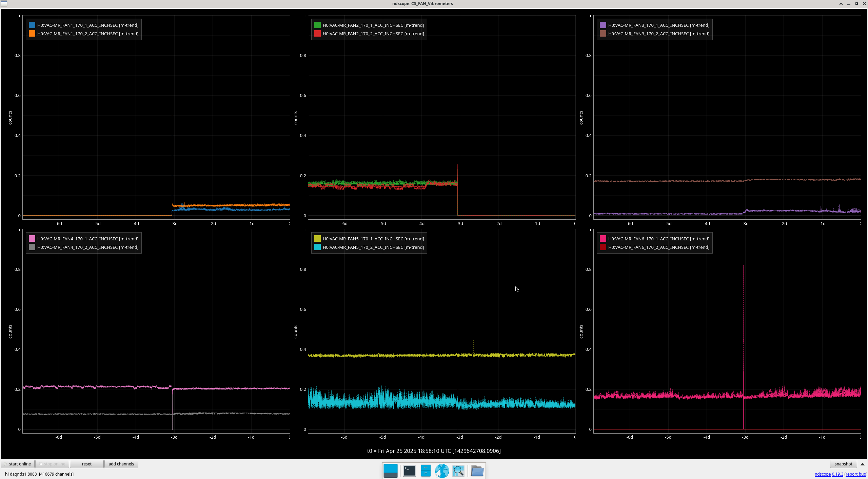The height and width of the screenshot is (479, 868).
Task: Click the start online button
Action: tap(18, 464)
